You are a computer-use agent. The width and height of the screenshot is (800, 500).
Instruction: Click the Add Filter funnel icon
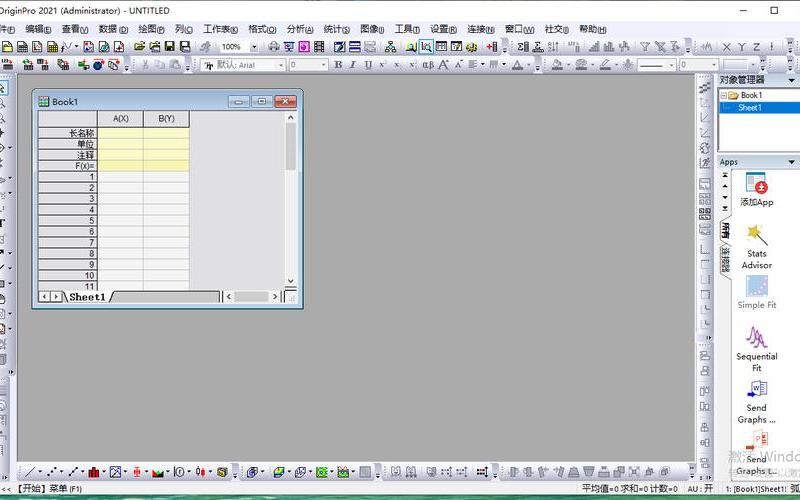pyautogui.click(x=645, y=47)
